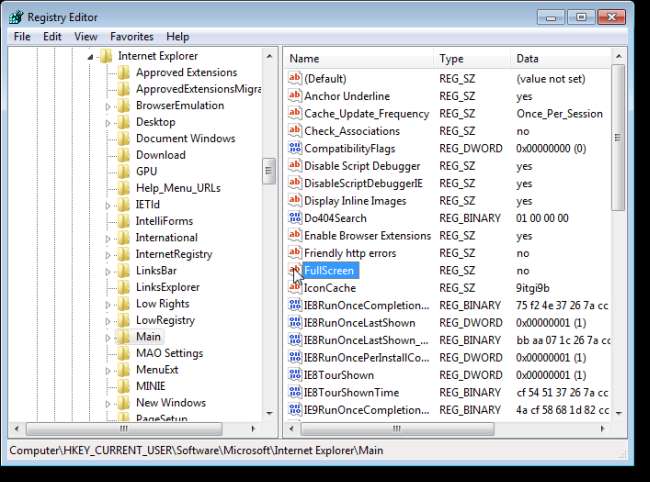Open the View menu
This screenshot has height=482, width=650.
click(x=86, y=36)
